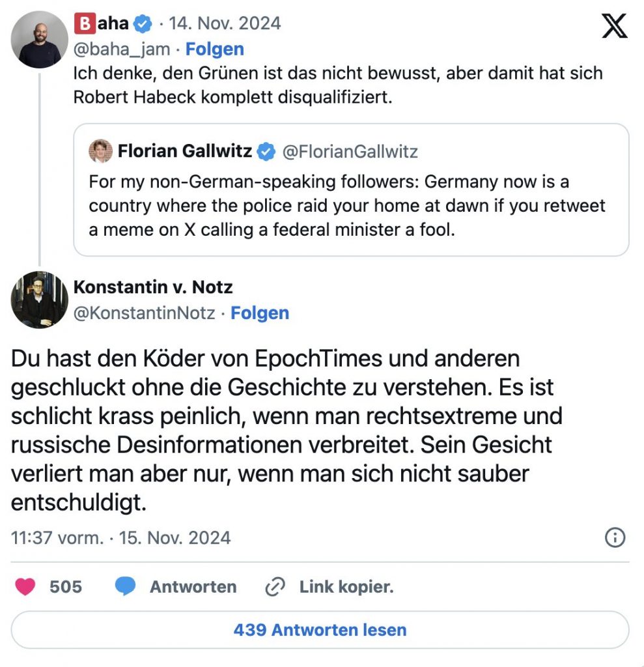Click the 505 likes count
644x667 pixels.
[66, 587]
